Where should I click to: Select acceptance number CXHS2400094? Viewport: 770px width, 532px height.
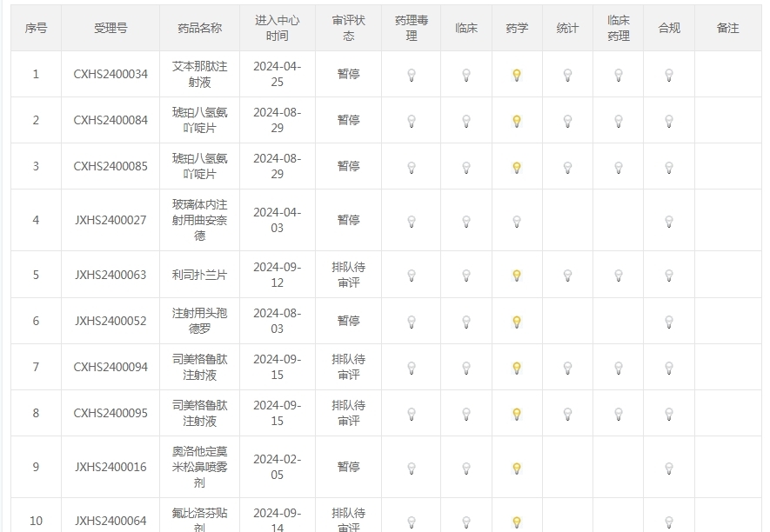click(110, 367)
